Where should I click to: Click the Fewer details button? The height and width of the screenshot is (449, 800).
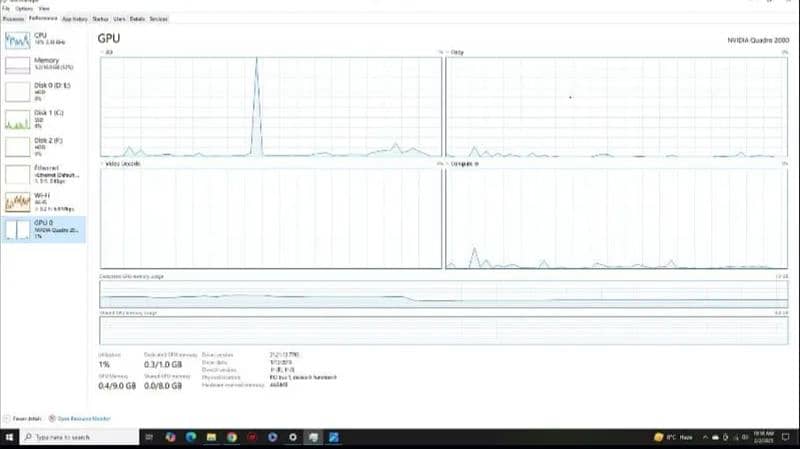click(22, 418)
